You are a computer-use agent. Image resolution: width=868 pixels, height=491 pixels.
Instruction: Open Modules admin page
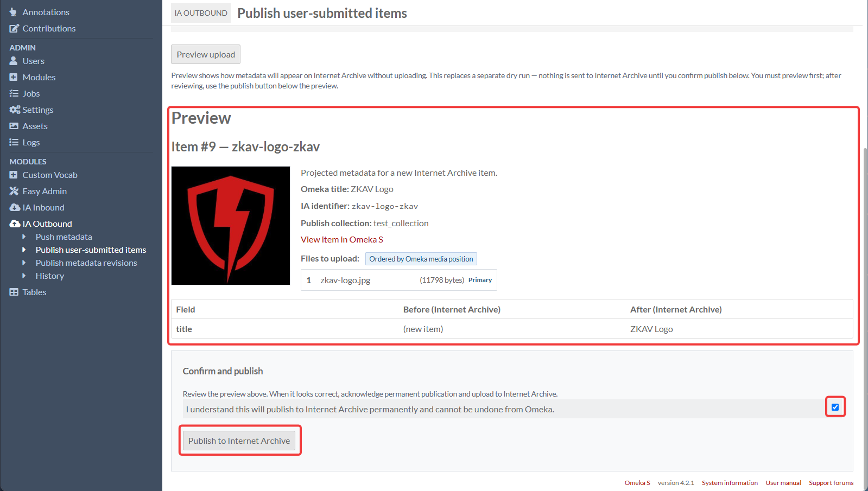point(39,77)
